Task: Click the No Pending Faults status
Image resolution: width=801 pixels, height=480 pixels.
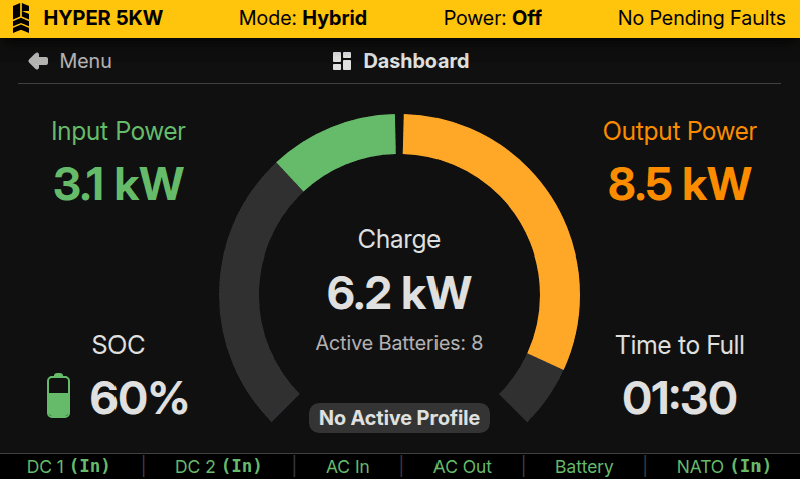Action: click(701, 18)
